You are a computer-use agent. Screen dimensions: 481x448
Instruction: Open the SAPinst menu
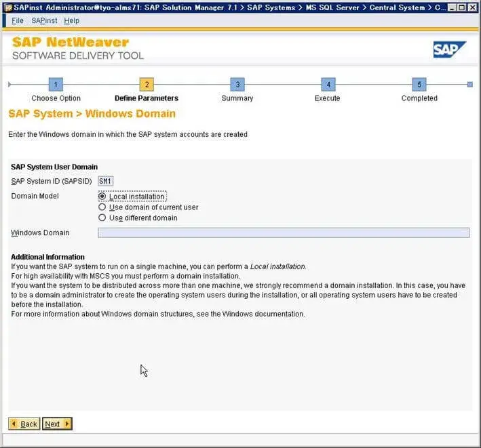pos(44,20)
